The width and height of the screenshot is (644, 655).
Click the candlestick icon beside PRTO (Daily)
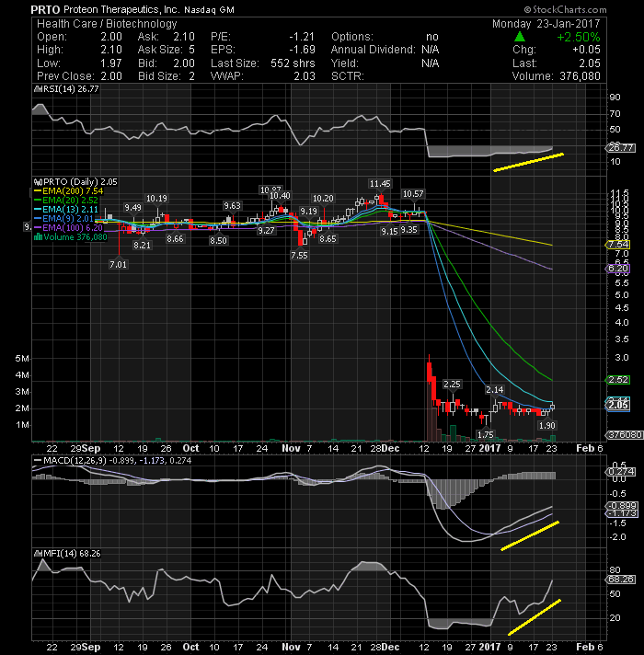[38, 182]
